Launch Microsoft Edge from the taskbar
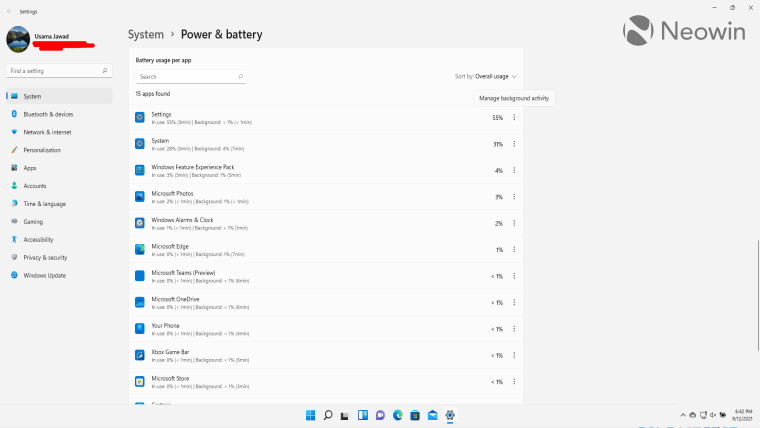760x428 pixels. tap(397, 415)
